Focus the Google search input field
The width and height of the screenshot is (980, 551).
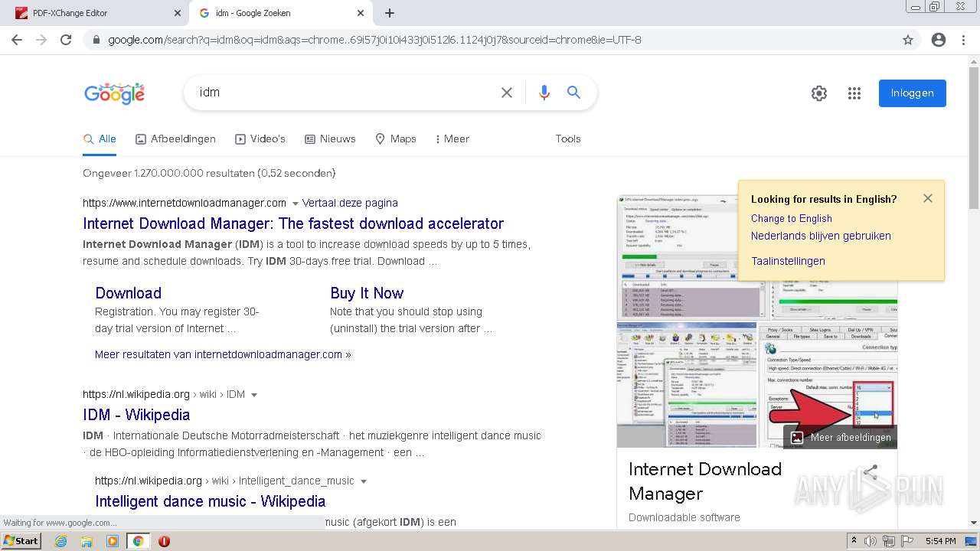coord(345,93)
